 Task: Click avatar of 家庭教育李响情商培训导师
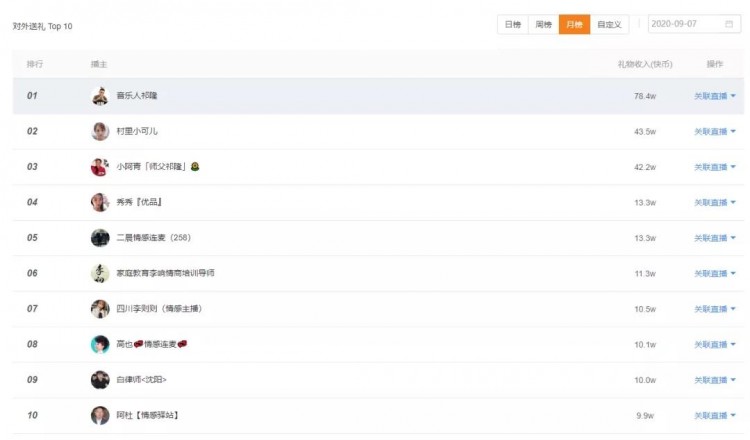click(100, 273)
